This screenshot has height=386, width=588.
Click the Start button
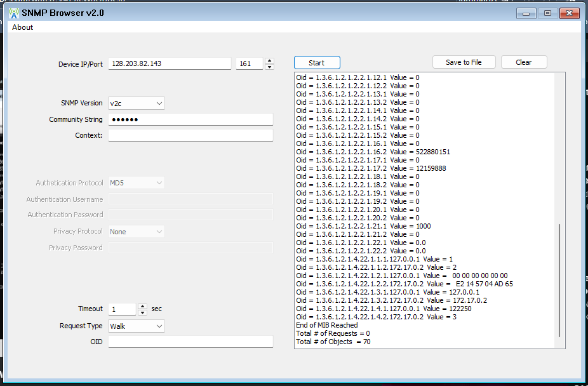tap(316, 62)
